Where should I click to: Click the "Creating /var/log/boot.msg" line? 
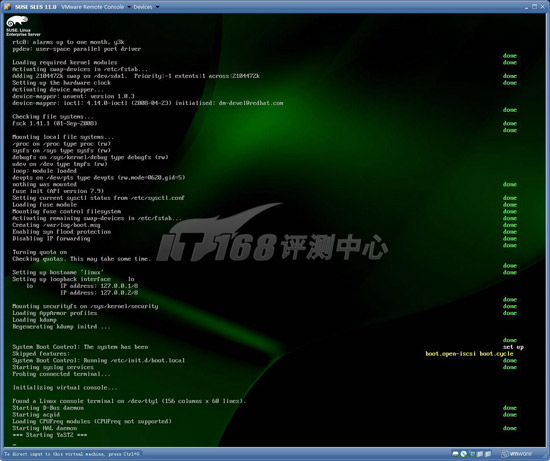pyautogui.click(x=56, y=225)
